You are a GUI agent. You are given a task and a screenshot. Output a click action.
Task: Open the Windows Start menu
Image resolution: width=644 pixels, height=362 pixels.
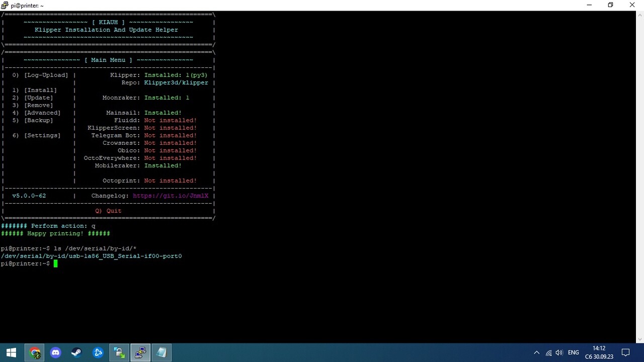point(11,352)
